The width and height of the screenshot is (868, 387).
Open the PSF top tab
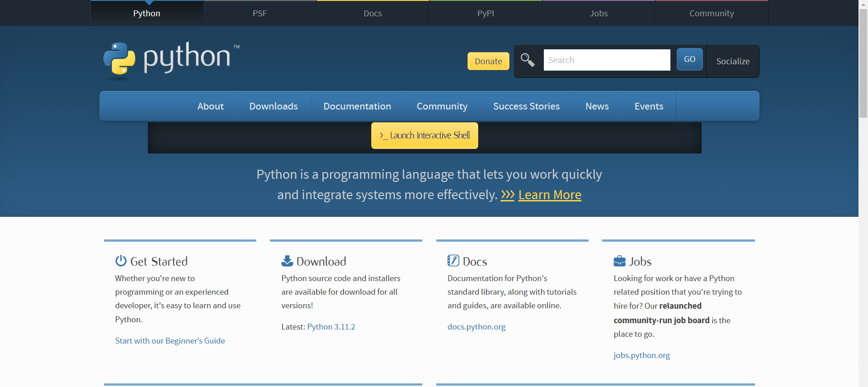tap(260, 13)
